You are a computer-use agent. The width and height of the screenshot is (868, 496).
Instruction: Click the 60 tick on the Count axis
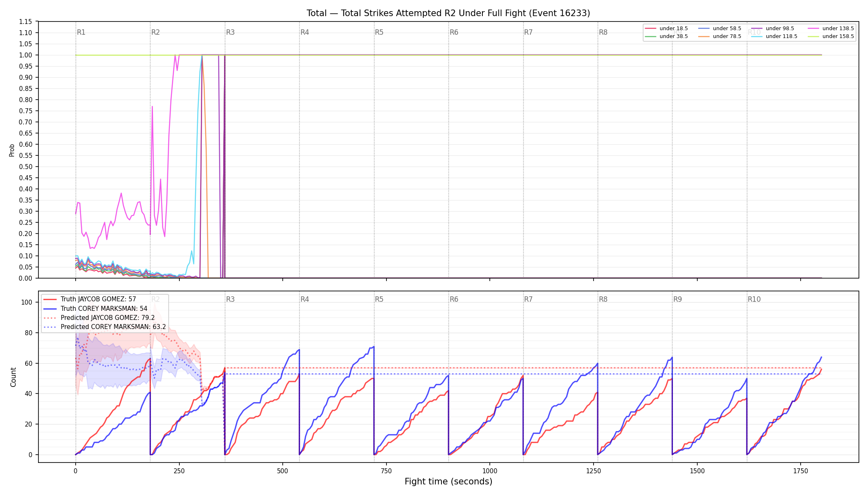29,363
